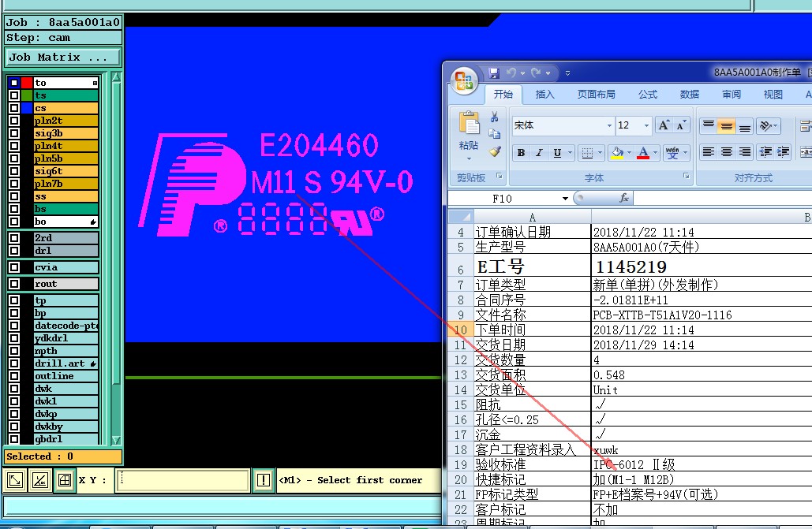Click the Excel Office button
812x529 pixels.
pyautogui.click(x=464, y=80)
